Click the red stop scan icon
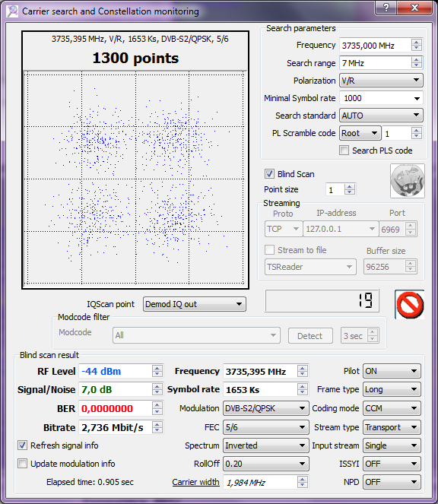 [409, 304]
